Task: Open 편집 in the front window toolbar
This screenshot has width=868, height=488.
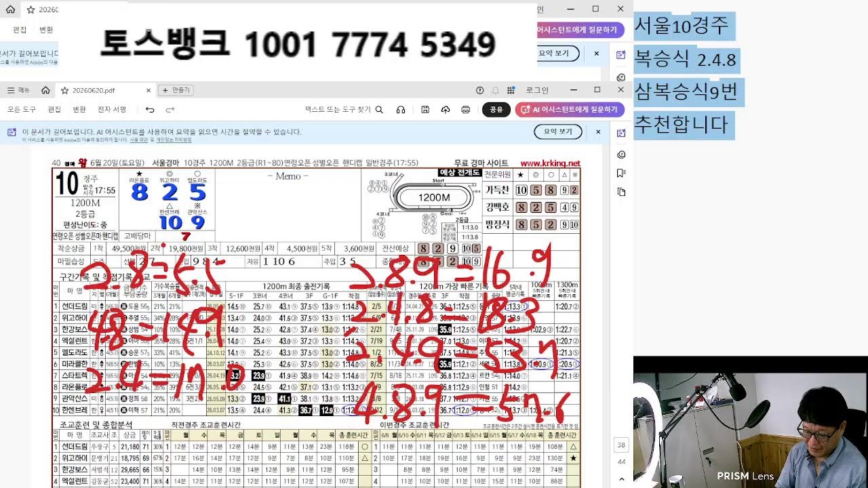Action: coord(54,109)
